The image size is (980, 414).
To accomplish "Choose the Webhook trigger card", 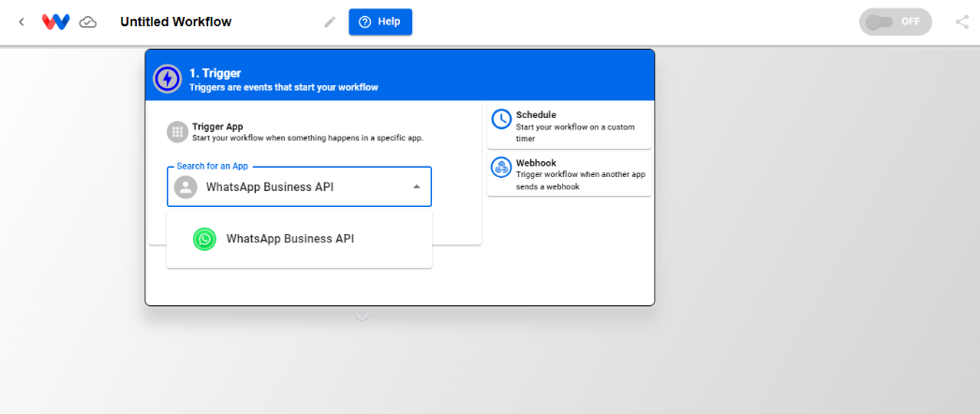I will click(x=570, y=174).
